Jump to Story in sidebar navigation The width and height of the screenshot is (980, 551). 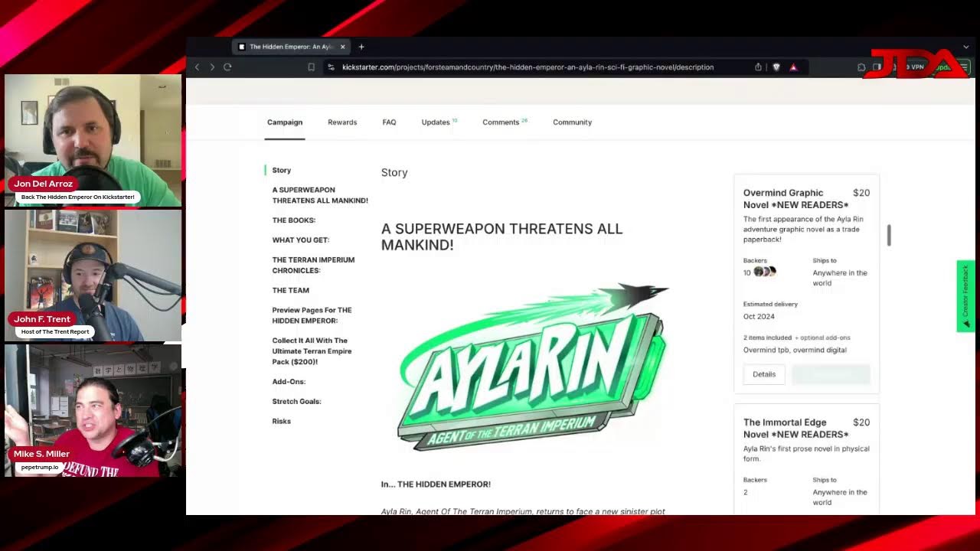coord(282,171)
